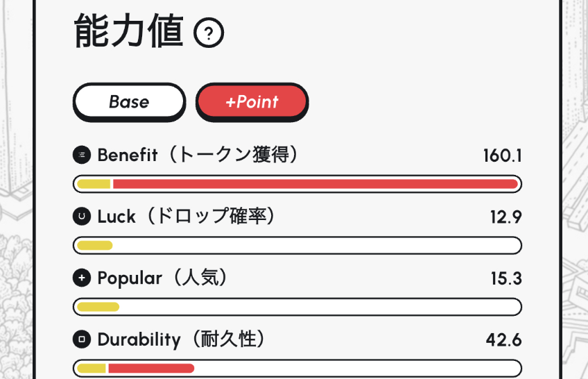This screenshot has height=379, width=588.
Task: Click the Durability（耐久性） label
Action: pyautogui.click(x=182, y=340)
